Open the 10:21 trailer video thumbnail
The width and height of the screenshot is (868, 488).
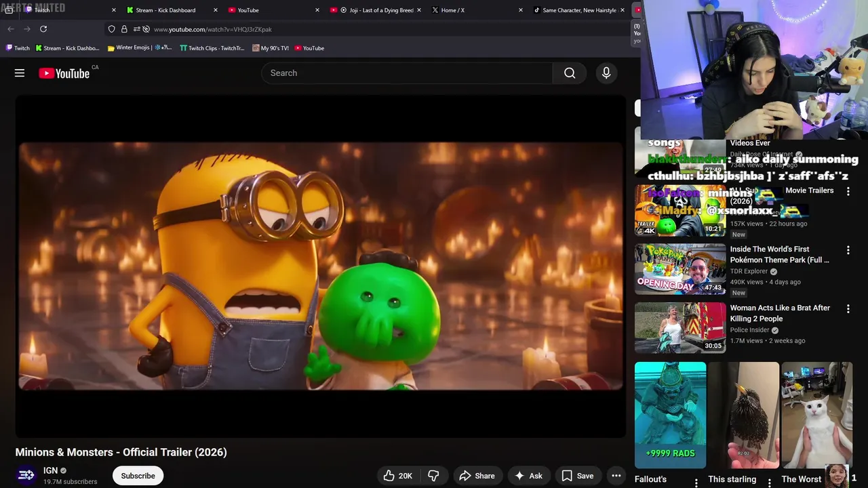click(680, 210)
